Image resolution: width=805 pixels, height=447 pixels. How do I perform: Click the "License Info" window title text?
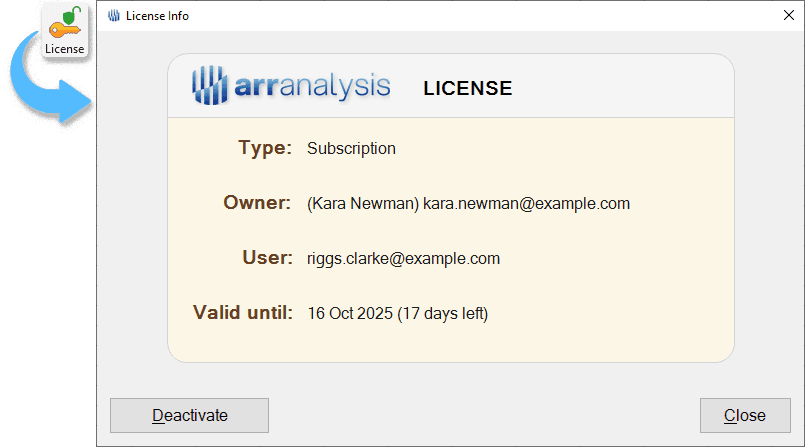pyautogui.click(x=157, y=15)
